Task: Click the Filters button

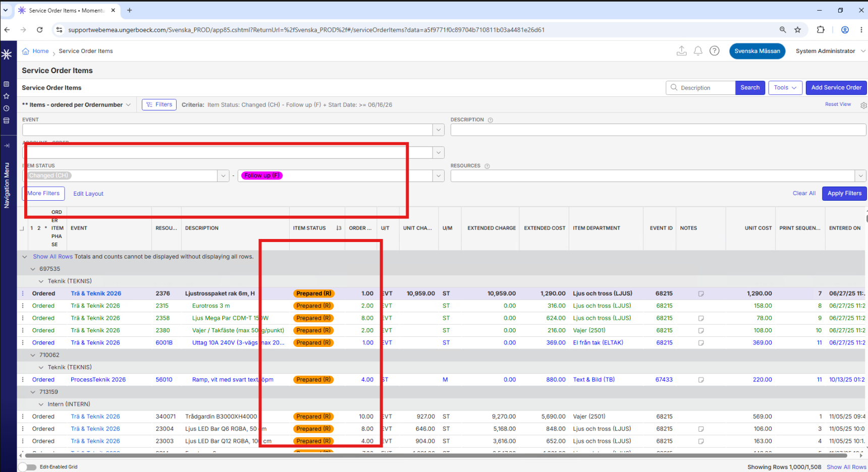Action: [159, 104]
